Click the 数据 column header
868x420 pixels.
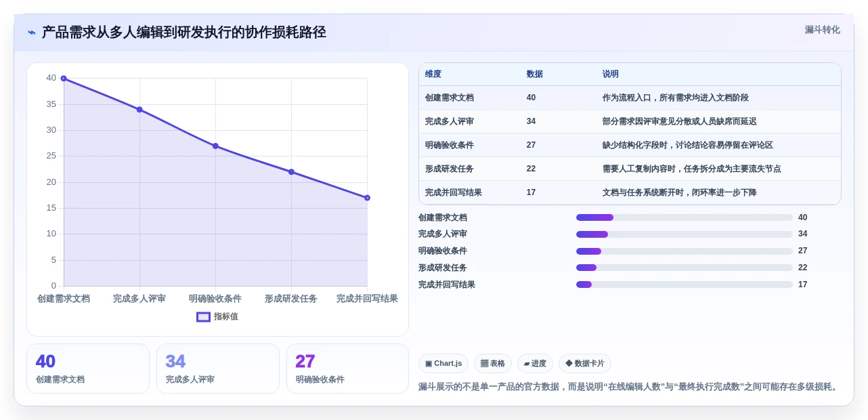[x=535, y=74]
